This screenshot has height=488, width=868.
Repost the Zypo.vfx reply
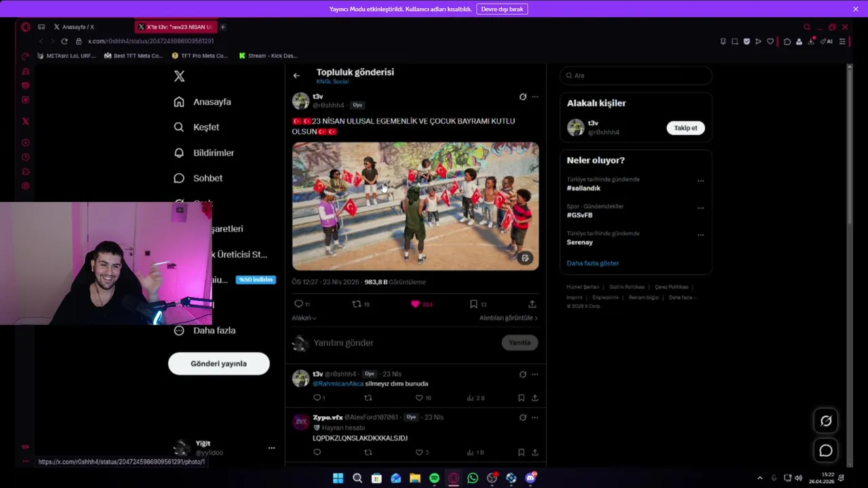[x=368, y=452]
